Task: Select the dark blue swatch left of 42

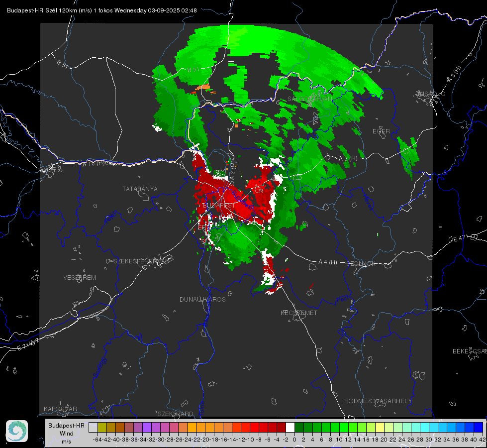Action: pos(479,427)
